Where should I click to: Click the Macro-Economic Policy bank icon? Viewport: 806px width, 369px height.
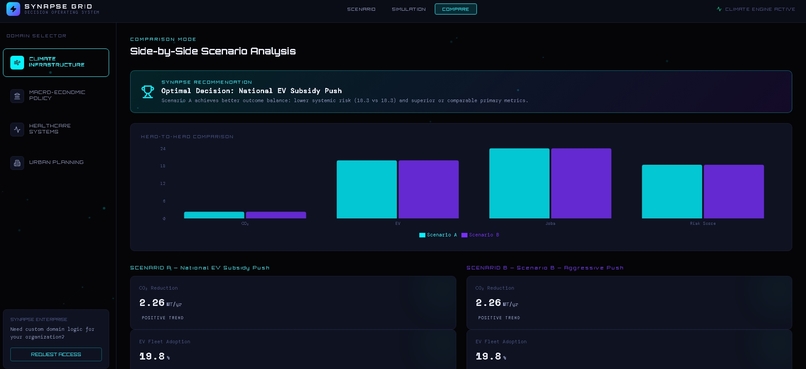coord(17,96)
